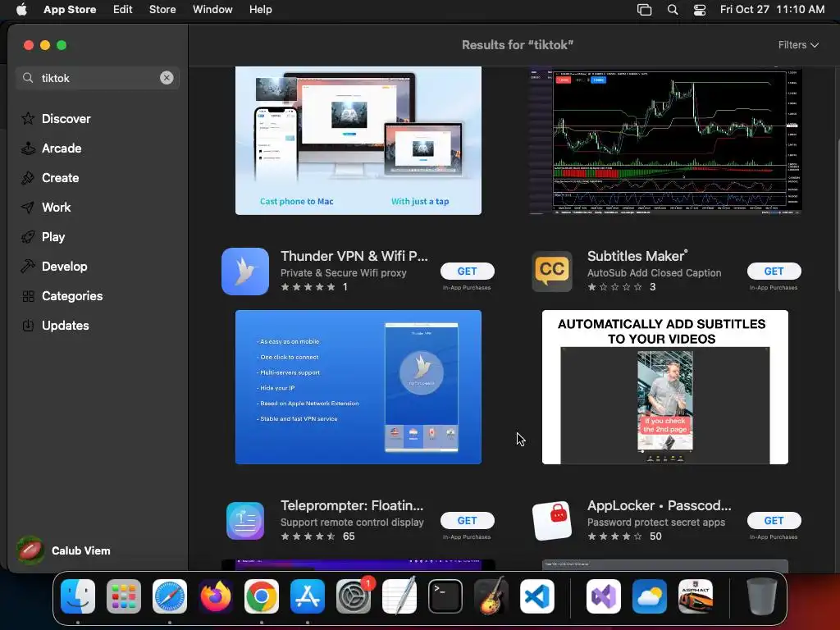
Task: Open Weather app from the Dock
Action: click(x=650, y=596)
